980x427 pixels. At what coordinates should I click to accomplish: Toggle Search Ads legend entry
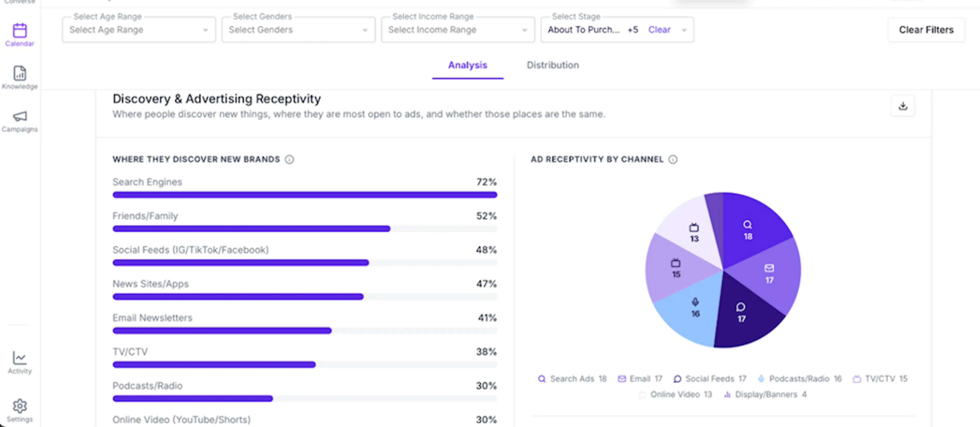click(x=572, y=379)
